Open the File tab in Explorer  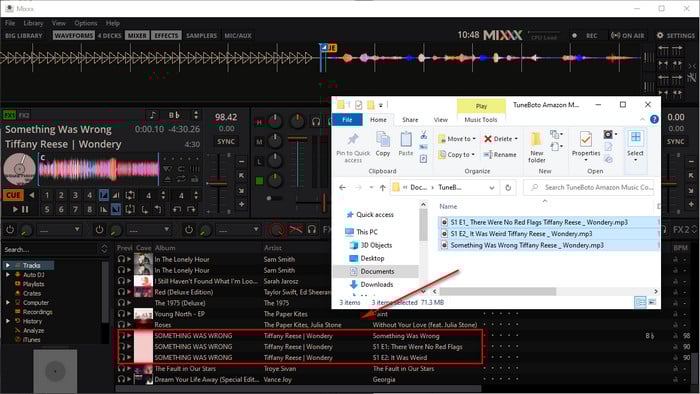347,120
